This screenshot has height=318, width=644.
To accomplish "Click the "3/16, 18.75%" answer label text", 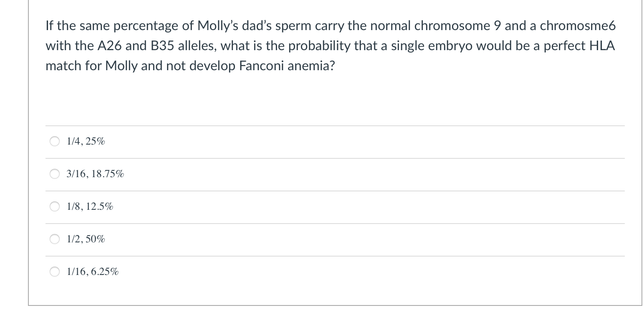I will click(x=95, y=174).
